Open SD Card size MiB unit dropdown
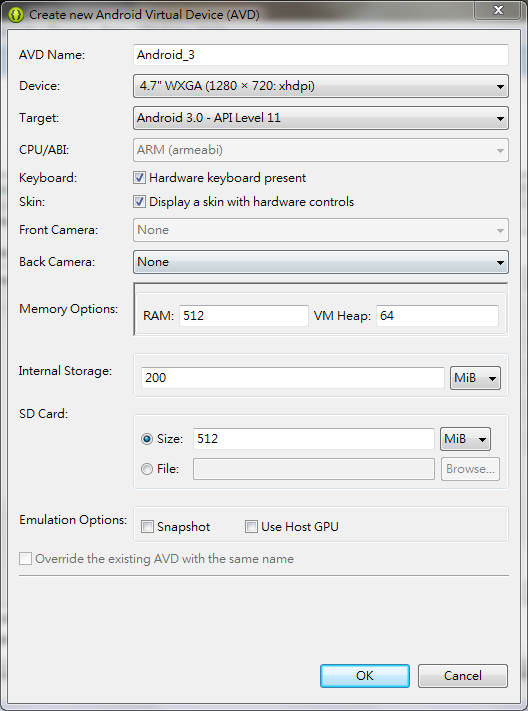This screenshot has height=711, width=528. click(465, 439)
